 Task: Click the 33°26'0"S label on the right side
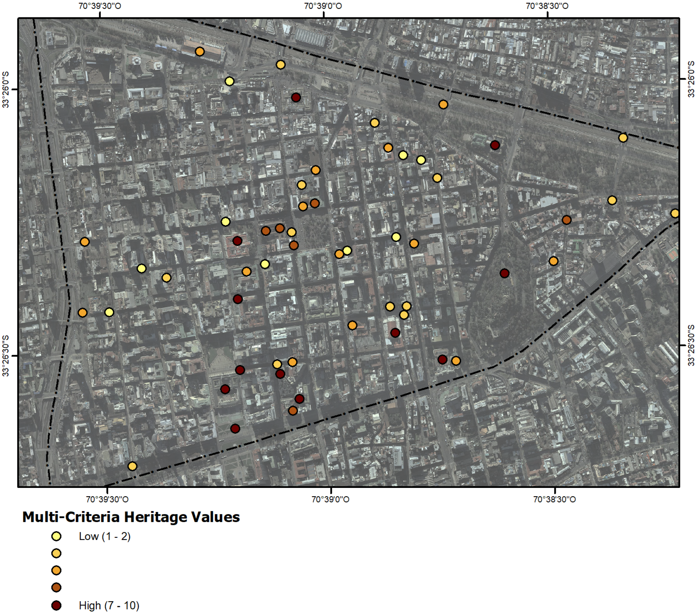691,79
